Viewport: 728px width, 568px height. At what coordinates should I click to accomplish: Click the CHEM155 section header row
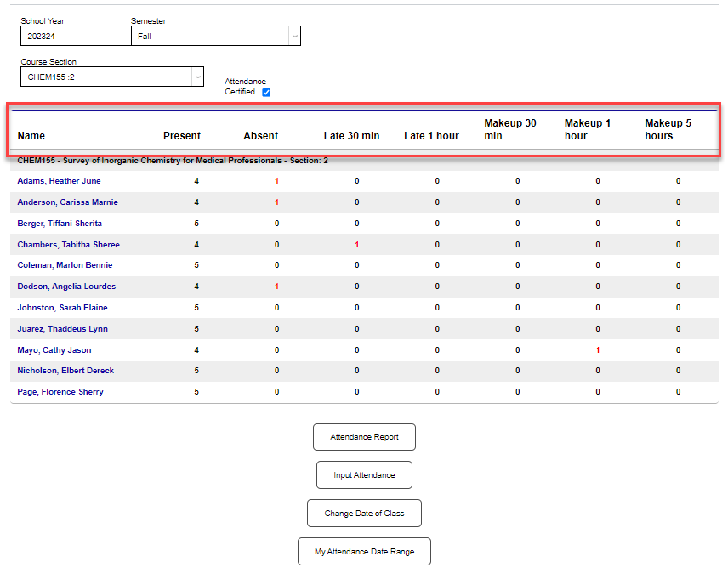point(170,160)
